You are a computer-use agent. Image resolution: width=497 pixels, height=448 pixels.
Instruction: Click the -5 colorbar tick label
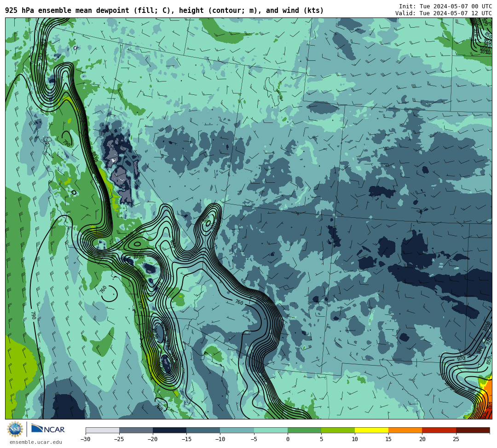254,439
